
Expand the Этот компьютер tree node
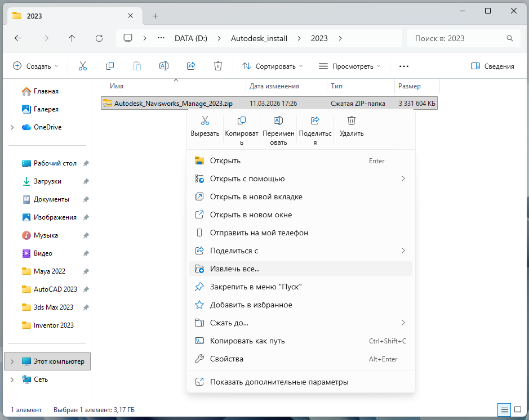pyautogui.click(x=12, y=361)
